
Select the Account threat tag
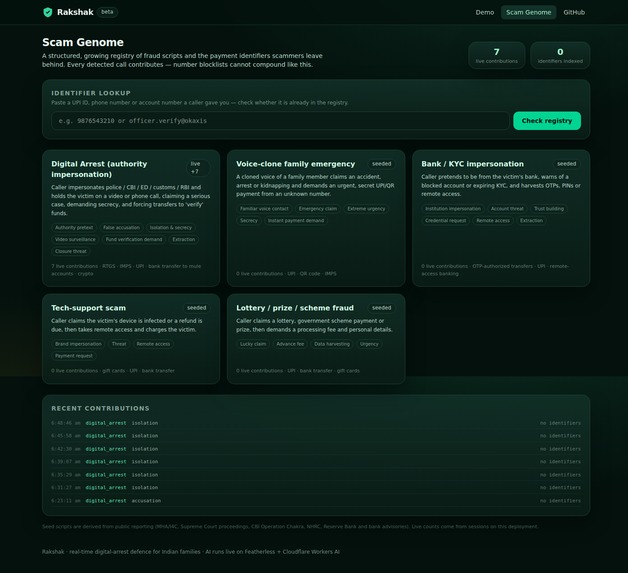click(x=507, y=209)
